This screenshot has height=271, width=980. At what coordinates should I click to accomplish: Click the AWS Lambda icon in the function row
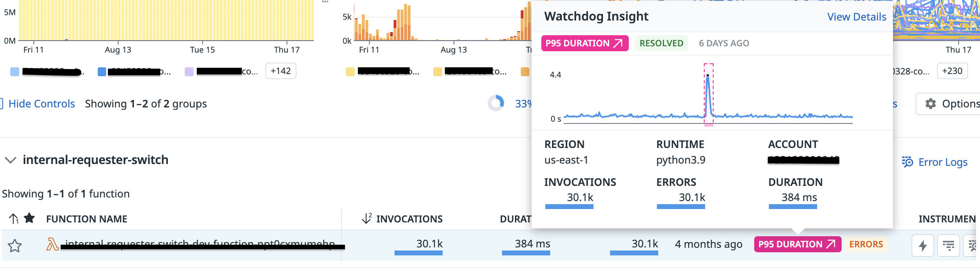(x=52, y=244)
